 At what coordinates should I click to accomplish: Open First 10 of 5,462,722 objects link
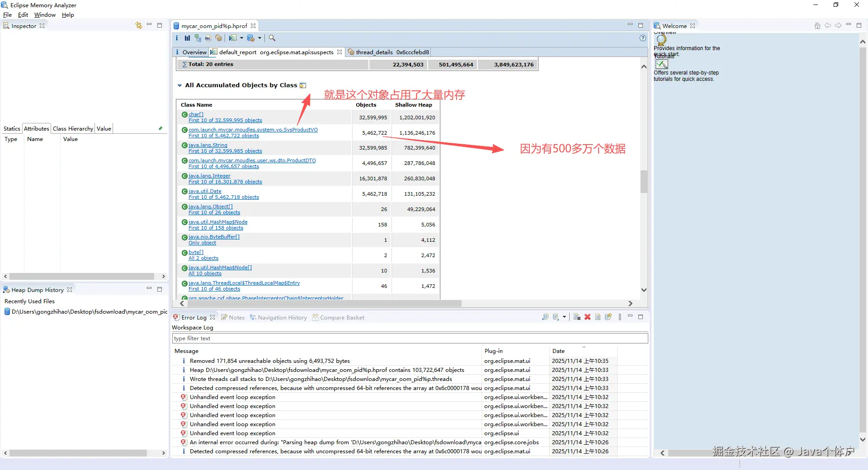click(x=224, y=136)
